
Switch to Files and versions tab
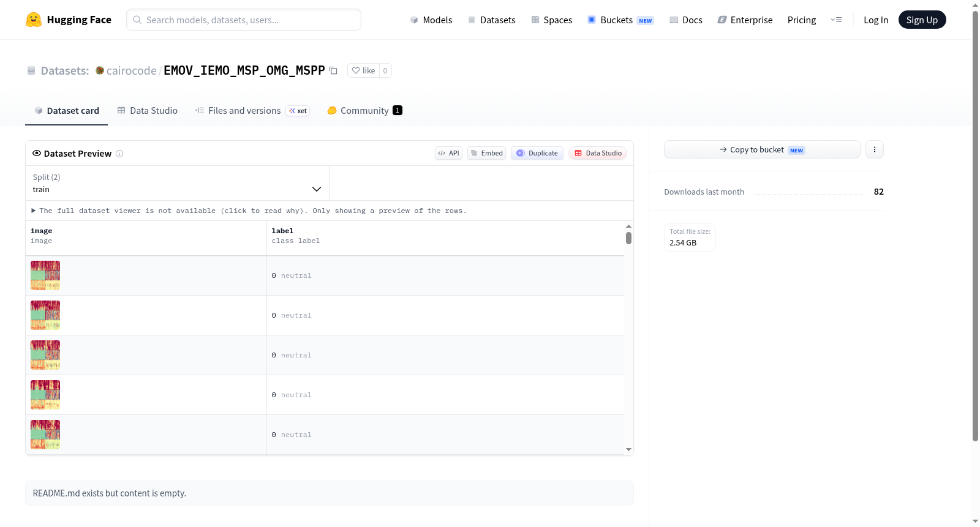[x=252, y=111]
